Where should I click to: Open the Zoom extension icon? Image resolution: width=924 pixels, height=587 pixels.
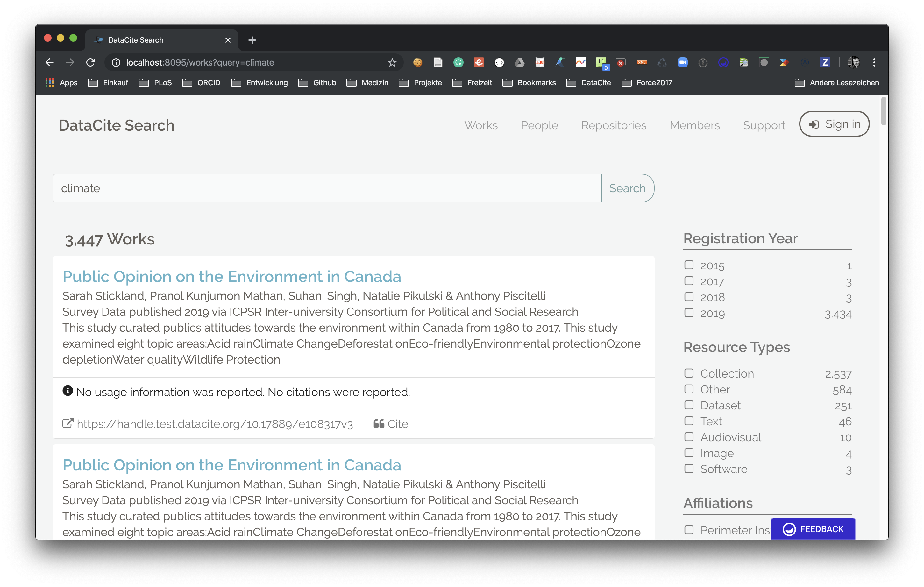pyautogui.click(x=682, y=62)
